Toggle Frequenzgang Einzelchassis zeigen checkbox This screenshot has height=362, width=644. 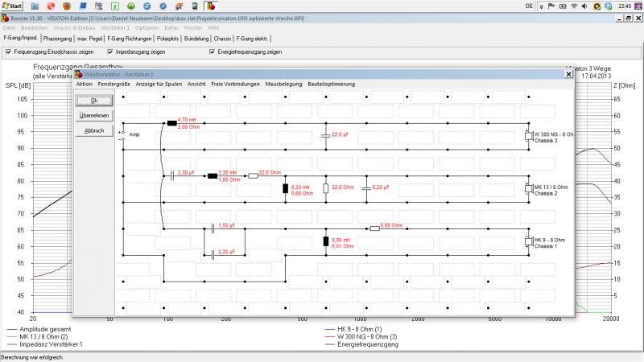pyautogui.click(x=8, y=51)
